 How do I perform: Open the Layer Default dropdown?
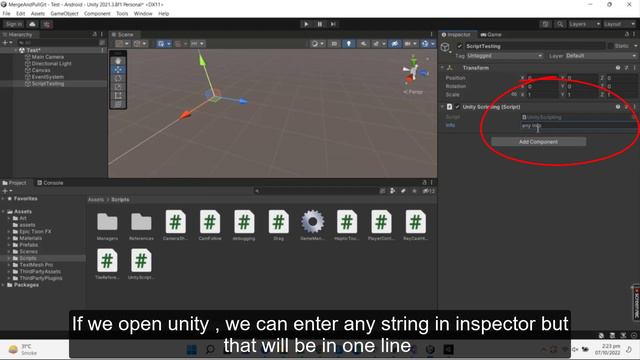(x=600, y=56)
